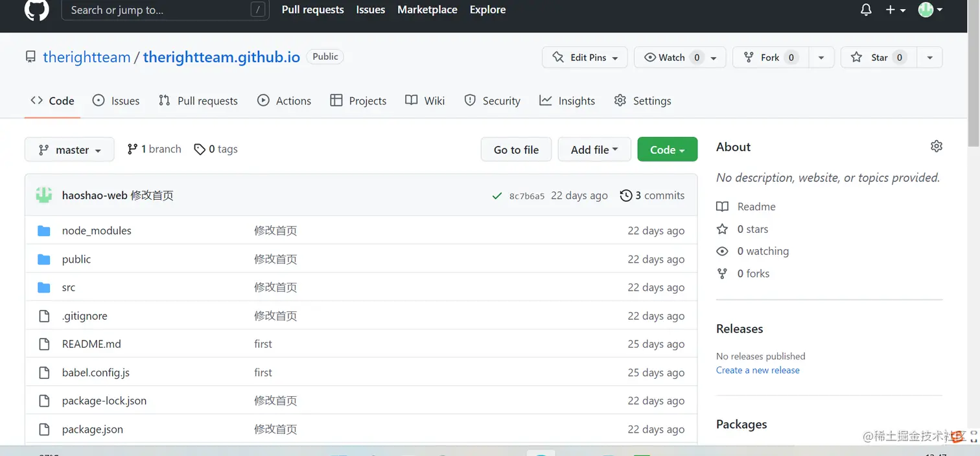Open the babel.config.js file
The image size is (980, 456).
96,372
